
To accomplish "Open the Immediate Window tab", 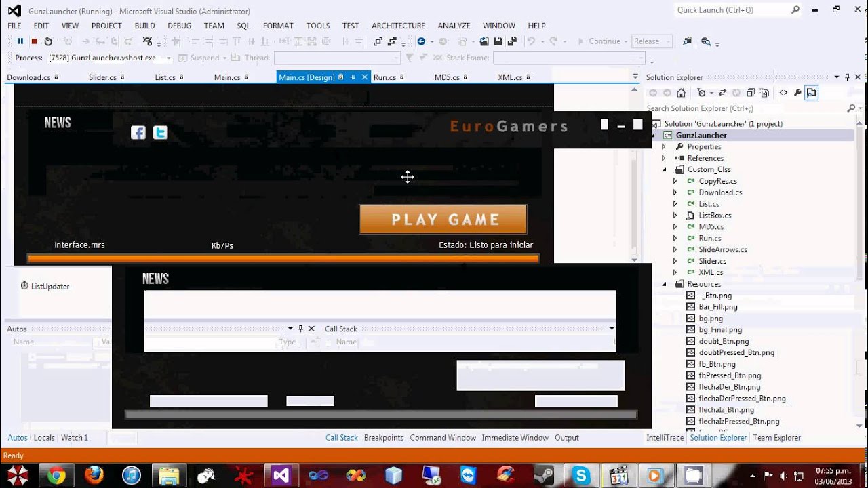I will [515, 438].
